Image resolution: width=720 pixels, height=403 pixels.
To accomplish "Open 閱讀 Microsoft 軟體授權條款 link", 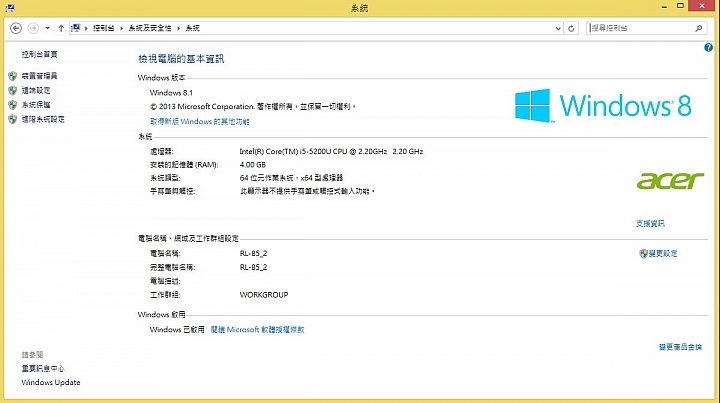I will [x=258, y=330].
